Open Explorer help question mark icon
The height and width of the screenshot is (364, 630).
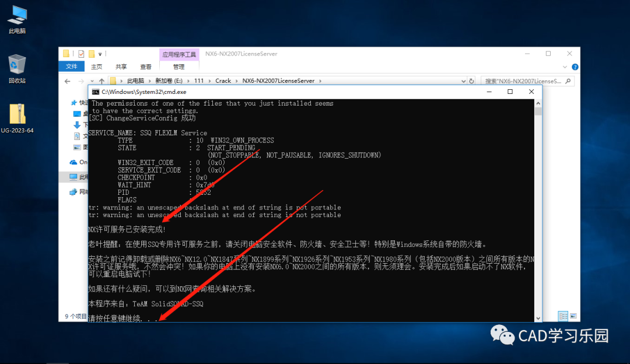(575, 66)
